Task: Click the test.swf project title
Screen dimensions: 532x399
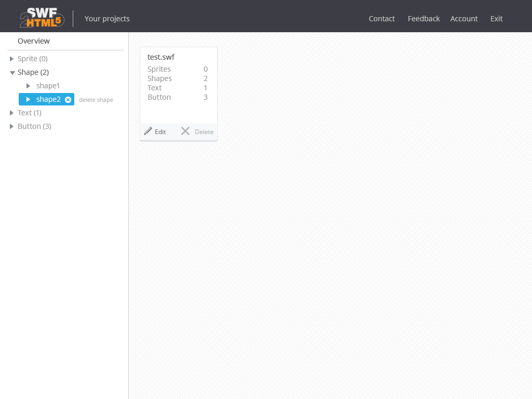Action: click(161, 57)
